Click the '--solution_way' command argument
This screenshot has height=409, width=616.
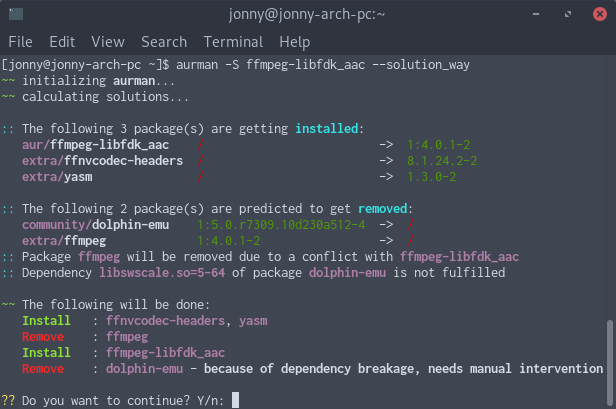[x=421, y=65]
